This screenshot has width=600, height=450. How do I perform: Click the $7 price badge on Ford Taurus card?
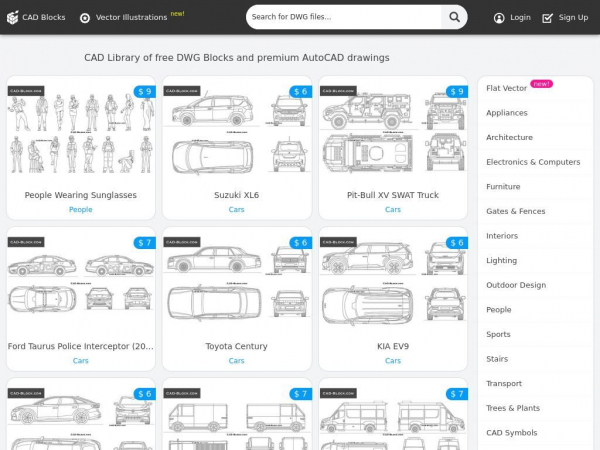point(145,243)
